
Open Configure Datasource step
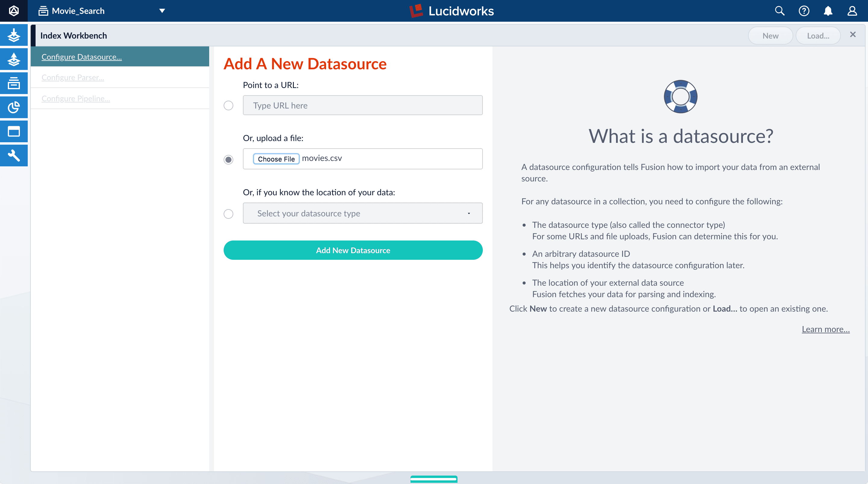click(82, 57)
